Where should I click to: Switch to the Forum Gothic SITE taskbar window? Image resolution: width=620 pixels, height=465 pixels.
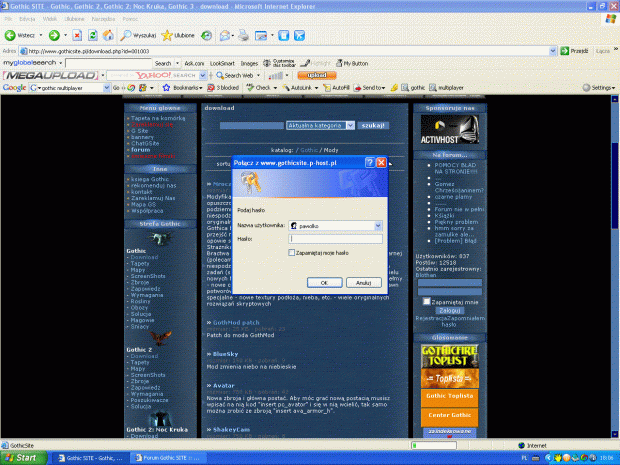click(168, 458)
